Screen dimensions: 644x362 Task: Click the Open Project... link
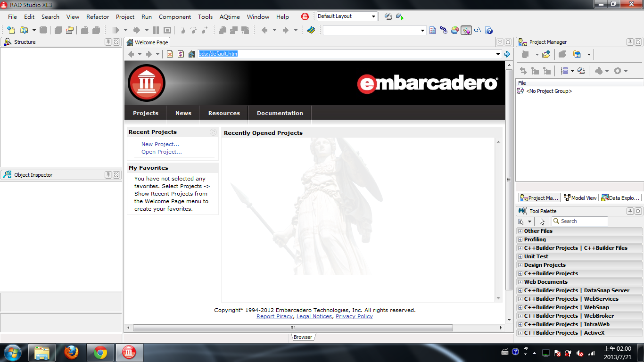162,152
